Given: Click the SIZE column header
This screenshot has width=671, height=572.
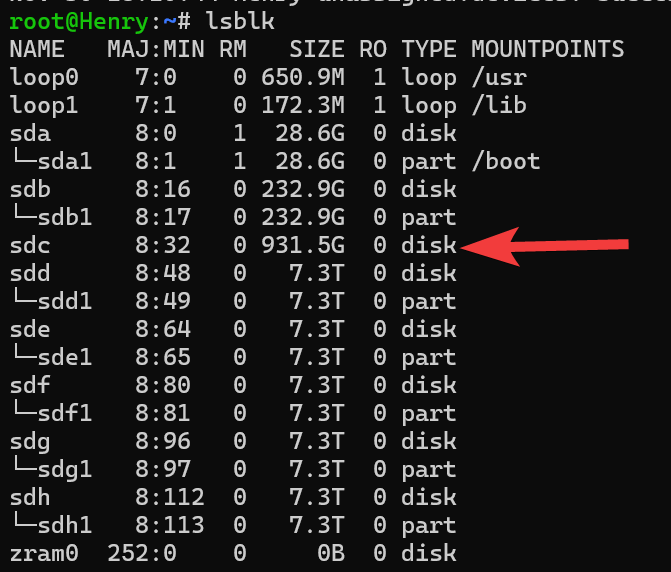Looking at the screenshot, I should pos(317,49).
